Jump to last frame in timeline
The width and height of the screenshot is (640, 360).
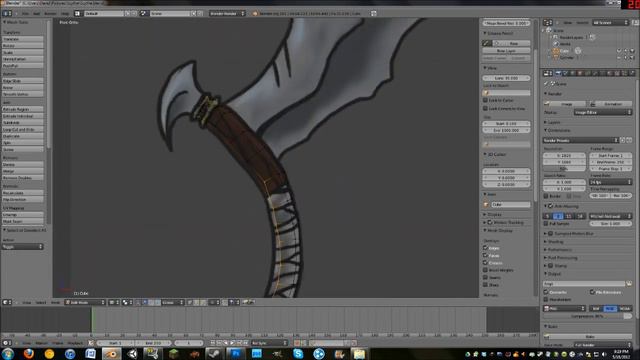coord(246,343)
